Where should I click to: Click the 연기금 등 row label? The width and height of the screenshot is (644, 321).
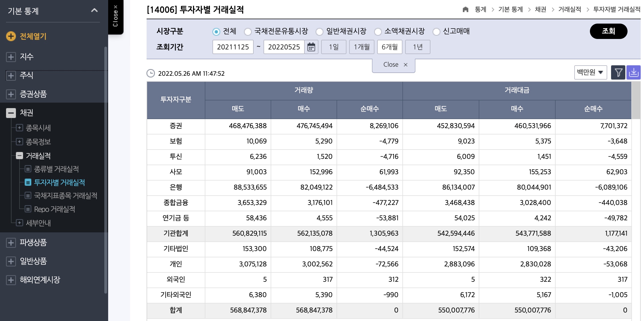point(176,218)
